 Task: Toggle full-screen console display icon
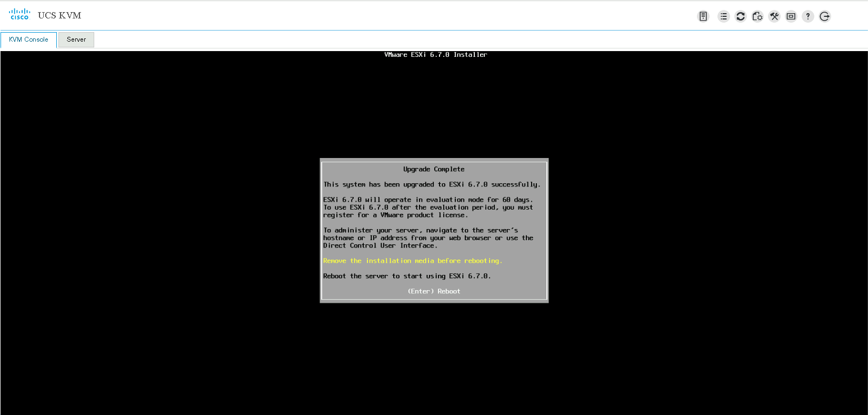click(x=791, y=16)
